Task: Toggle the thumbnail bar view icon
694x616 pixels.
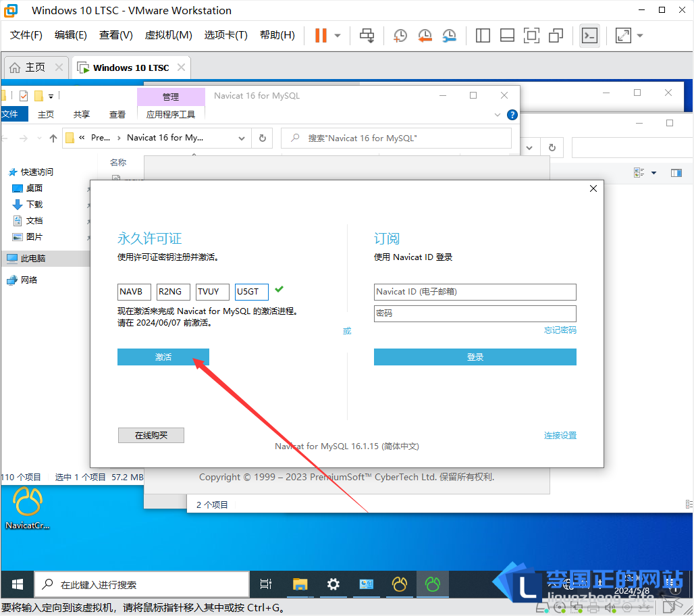Action: tap(507, 35)
